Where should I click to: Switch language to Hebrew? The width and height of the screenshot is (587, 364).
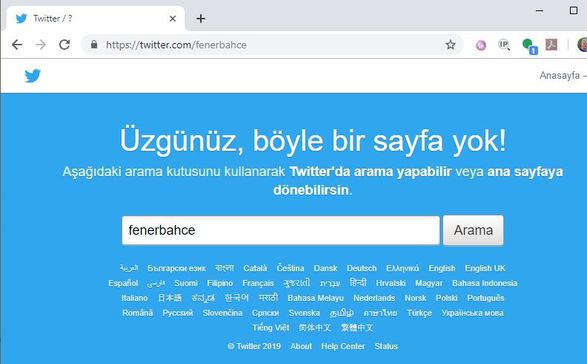tap(330, 283)
